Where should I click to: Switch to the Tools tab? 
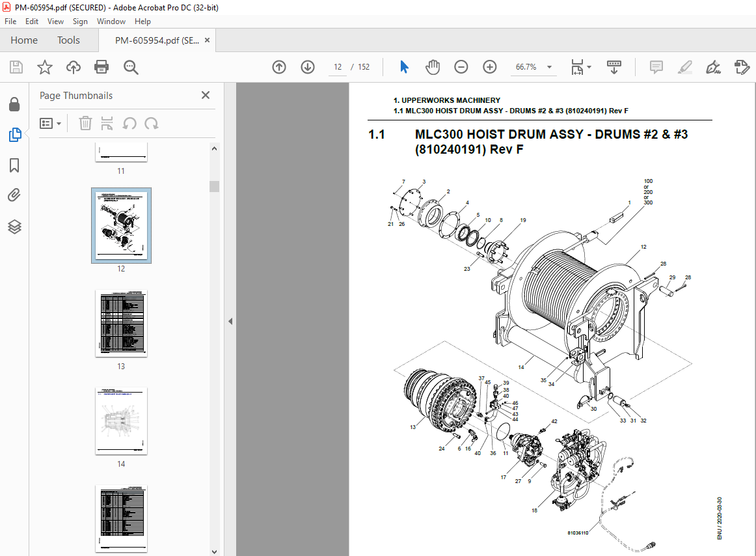point(68,40)
